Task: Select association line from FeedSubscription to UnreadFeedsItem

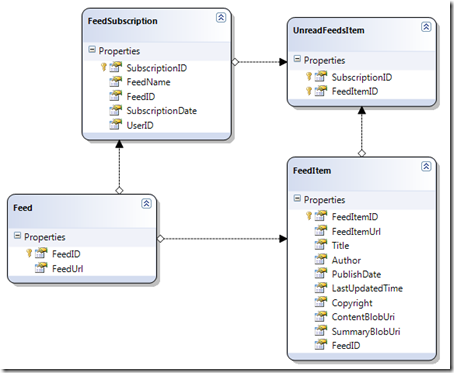Action: [259, 62]
